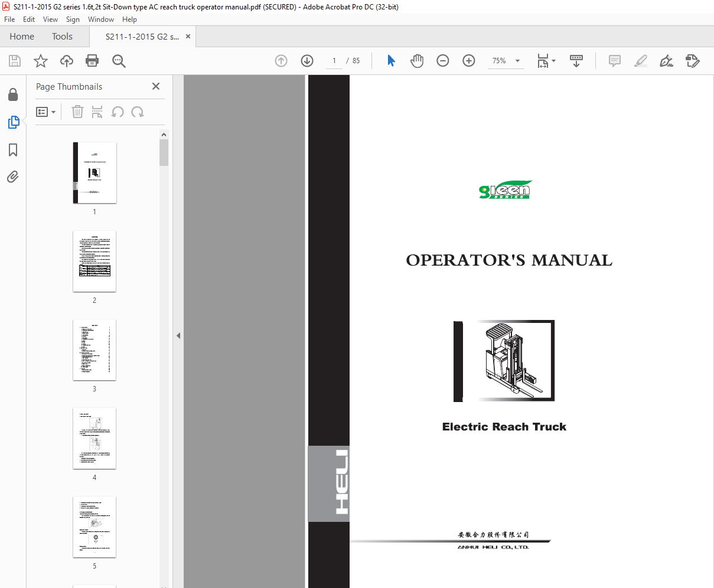Add a comment sticky note
The width and height of the screenshot is (714, 588).
(x=615, y=61)
